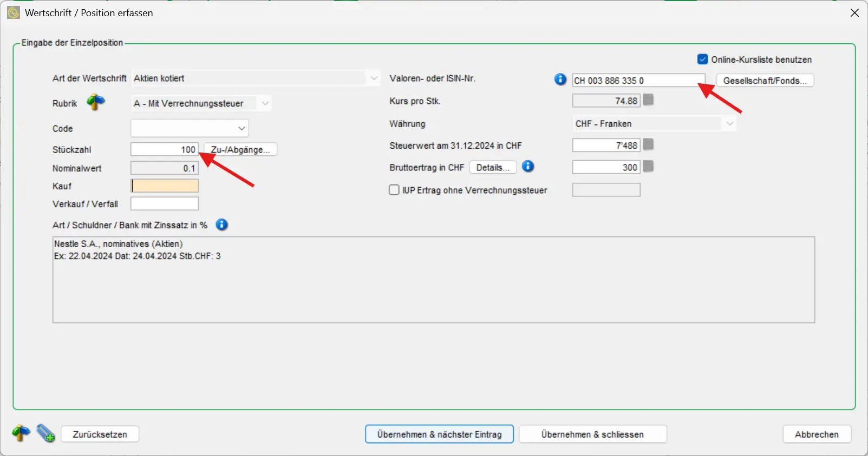Click the tag with plus icon
The image size is (868, 456).
click(45, 433)
